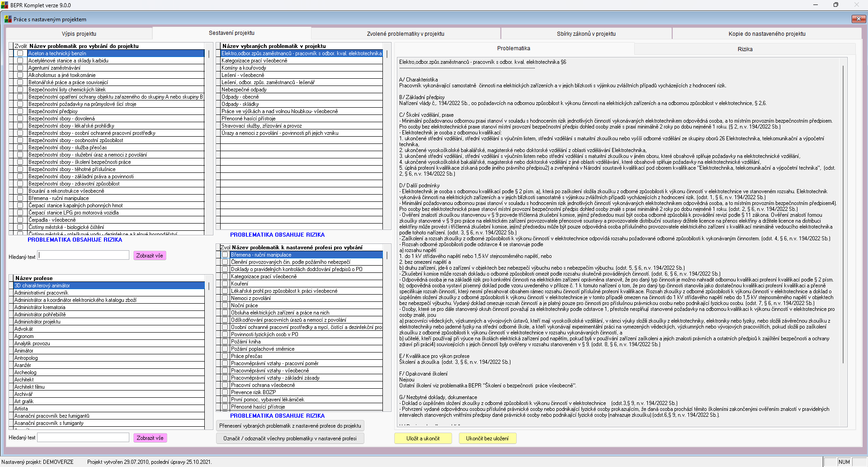The width and height of the screenshot is (868, 467).
Task: Select profession 'Architekt filmu'
Action: [x=108, y=387]
